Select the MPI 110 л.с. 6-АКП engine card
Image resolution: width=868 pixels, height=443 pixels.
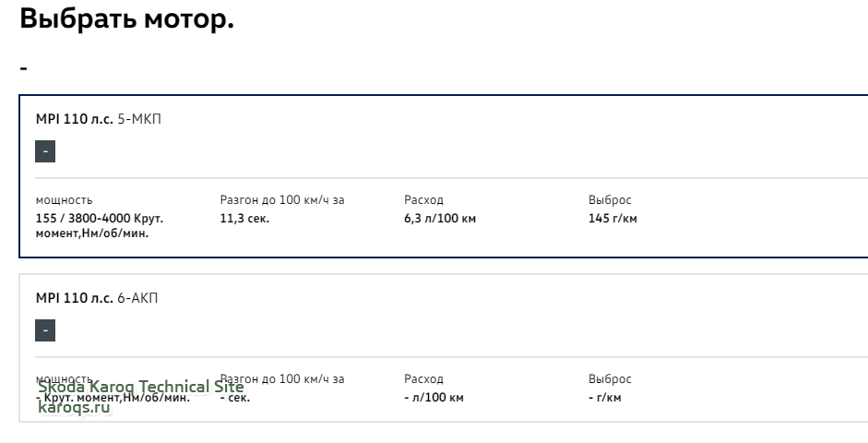444,348
